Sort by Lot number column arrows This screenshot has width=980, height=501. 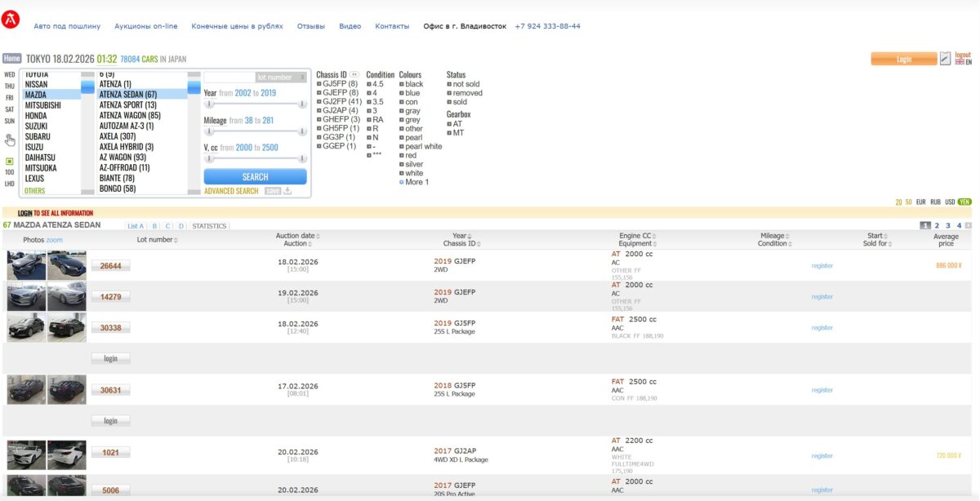pyautogui.click(x=176, y=240)
